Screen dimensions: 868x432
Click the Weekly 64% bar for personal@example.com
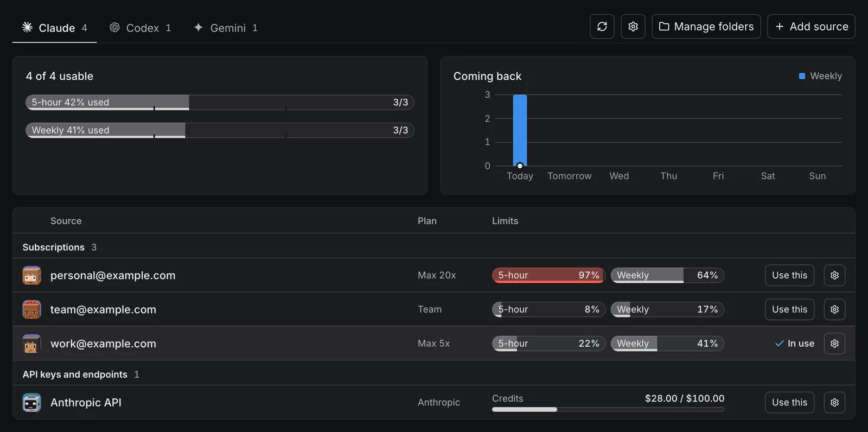(668, 275)
